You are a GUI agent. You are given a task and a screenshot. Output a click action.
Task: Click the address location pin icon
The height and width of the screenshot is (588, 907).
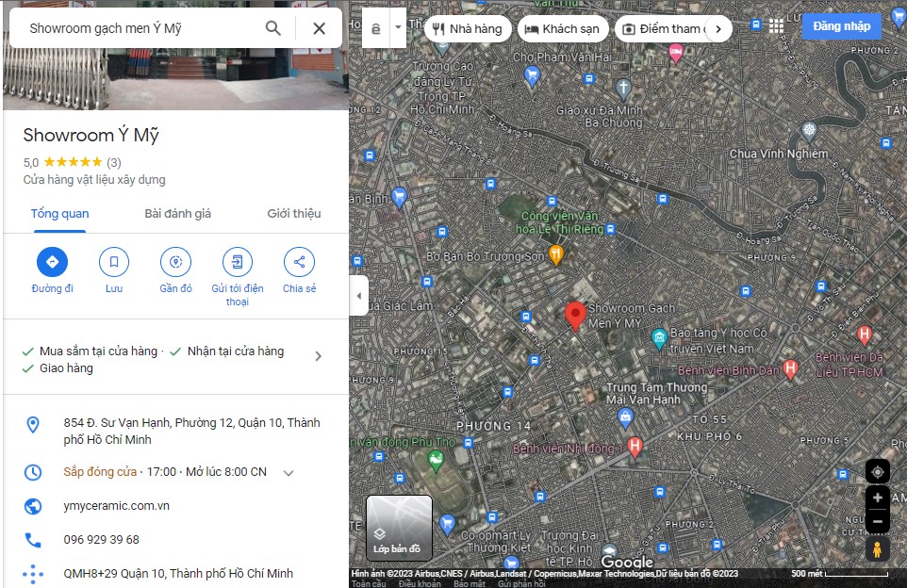(33, 425)
